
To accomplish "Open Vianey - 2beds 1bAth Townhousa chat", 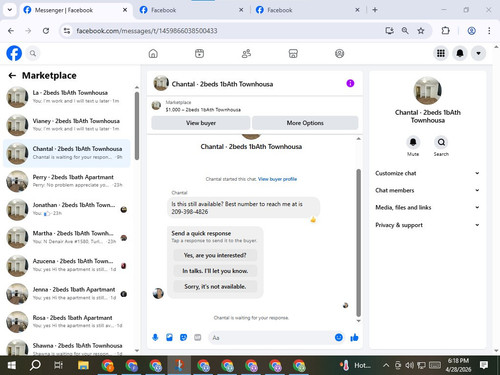I will tap(67, 125).
